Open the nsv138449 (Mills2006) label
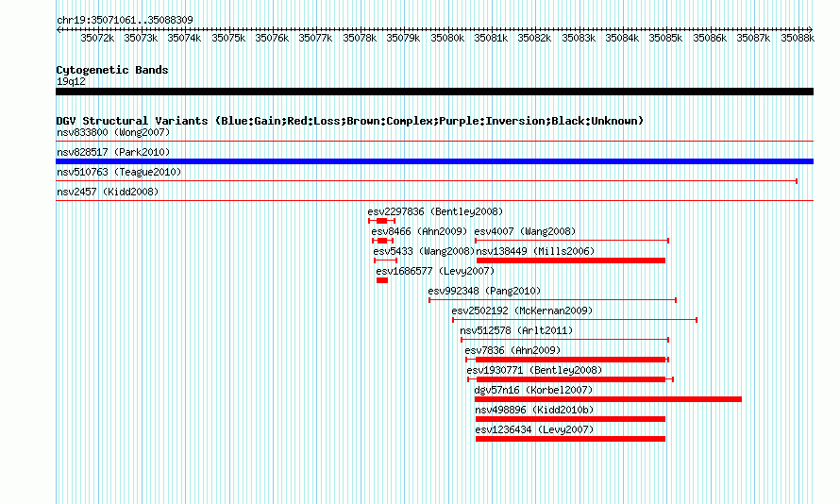Image resolution: width=840 pixels, height=504 pixels. (x=535, y=251)
